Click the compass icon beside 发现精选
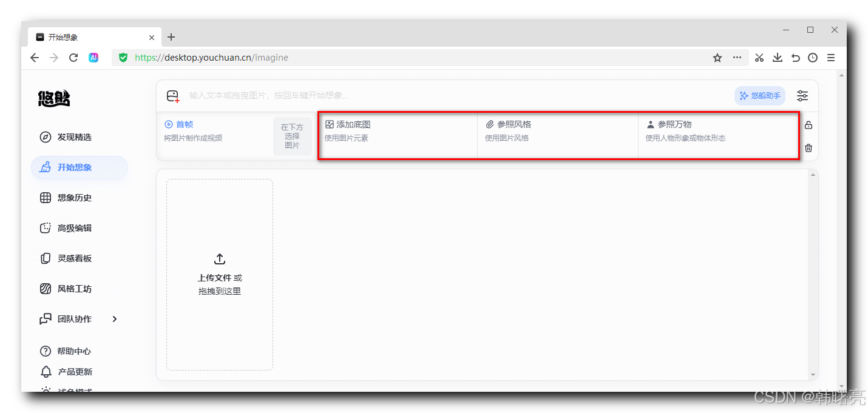 [x=46, y=137]
